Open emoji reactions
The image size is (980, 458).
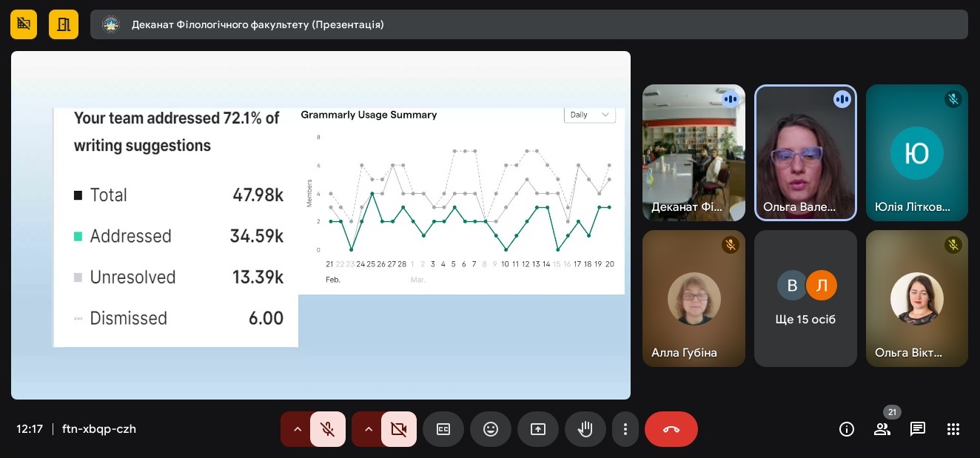click(x=491, y=429)
